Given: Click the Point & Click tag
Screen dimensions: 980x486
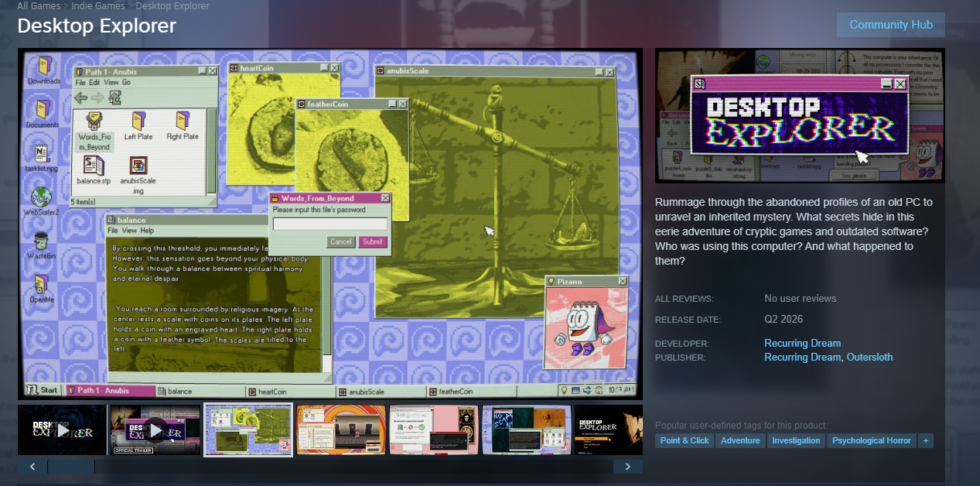Looking at the screenshot, I should tap(685, 440).
